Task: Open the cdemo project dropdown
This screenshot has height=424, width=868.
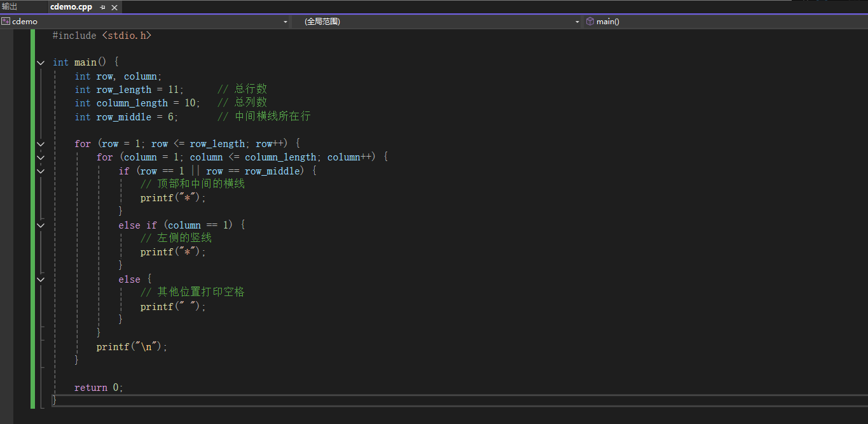Action: (x=286, y=22)
